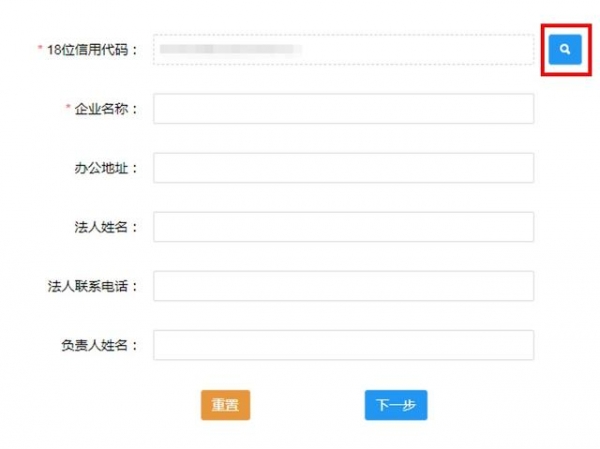Click the 法人联系电话 input box
The width and height of the screenshot is (600, 449).
pyautogui.click(x=343, y=286)
